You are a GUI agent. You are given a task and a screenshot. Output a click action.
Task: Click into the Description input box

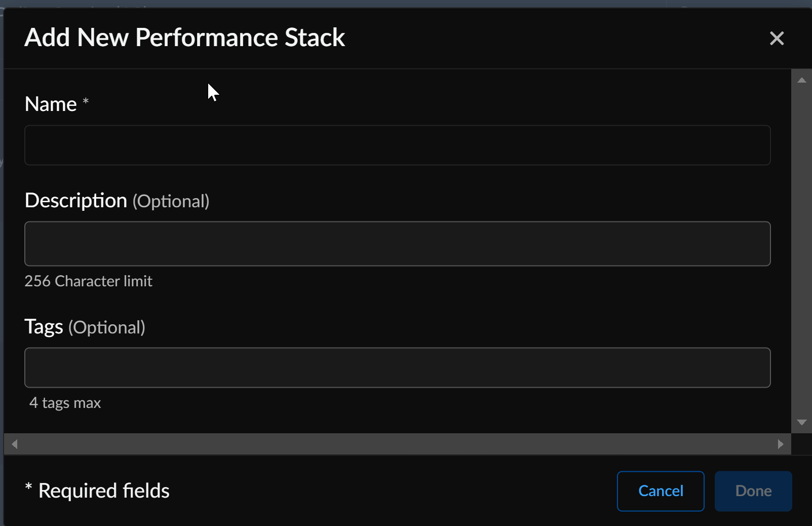coord(397,244)
